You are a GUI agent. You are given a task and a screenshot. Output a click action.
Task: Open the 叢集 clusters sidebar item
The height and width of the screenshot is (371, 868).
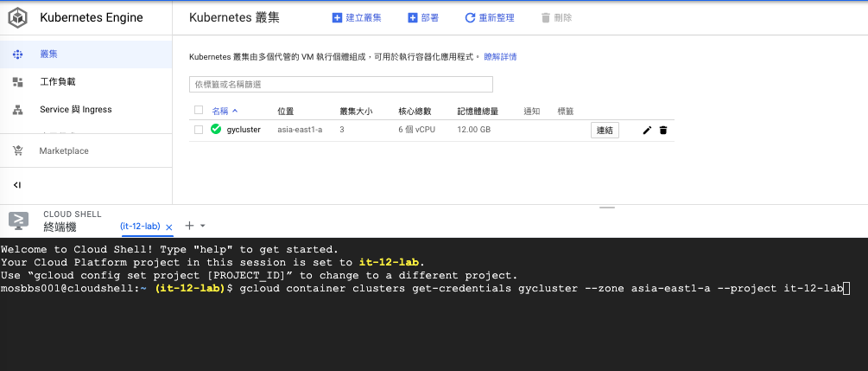pyautogui.click(x=86, y=54)
